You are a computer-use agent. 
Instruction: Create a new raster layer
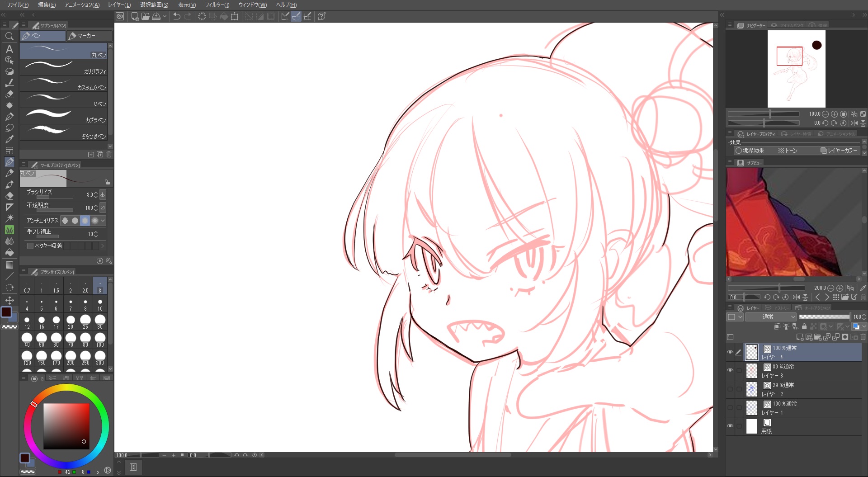pyautogui.click(x=800, y=337)
